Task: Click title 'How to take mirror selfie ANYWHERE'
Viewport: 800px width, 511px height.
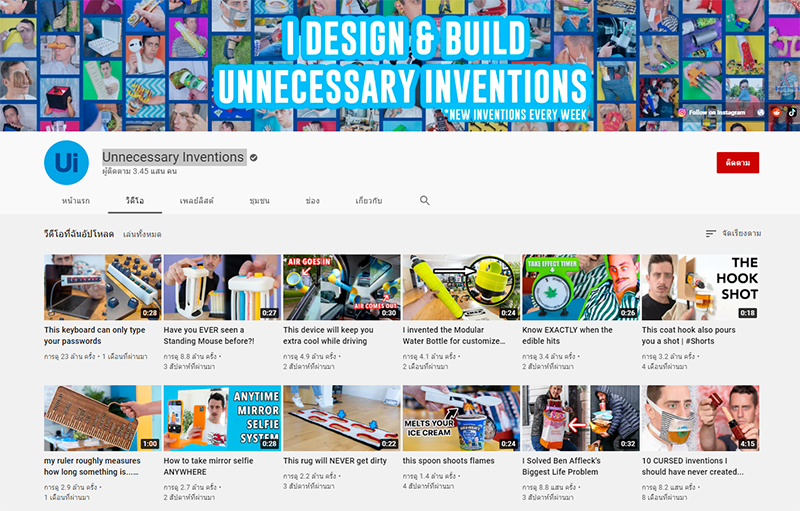Action: pyautogui.click(x=208, y=466)
